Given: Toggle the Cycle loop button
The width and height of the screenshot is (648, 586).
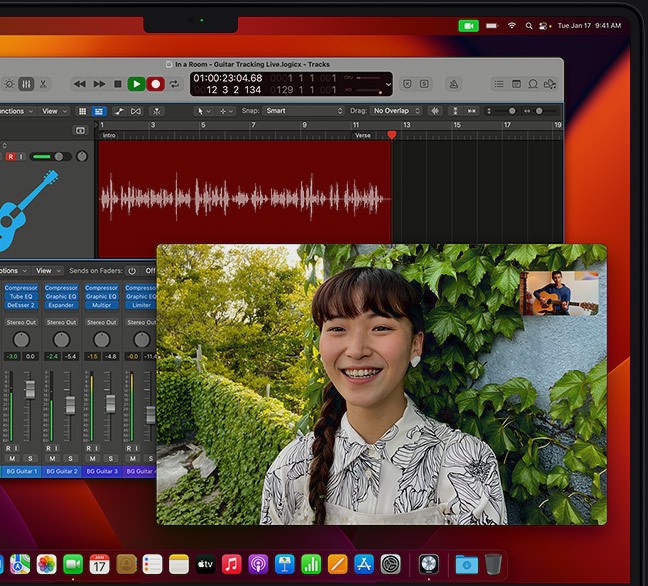Looking at the screenshot, I should point(174,84).
